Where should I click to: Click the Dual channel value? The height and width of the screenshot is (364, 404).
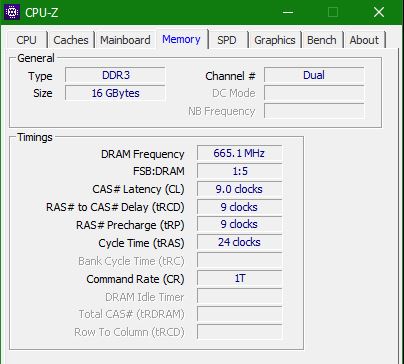(x=314, y=75)
